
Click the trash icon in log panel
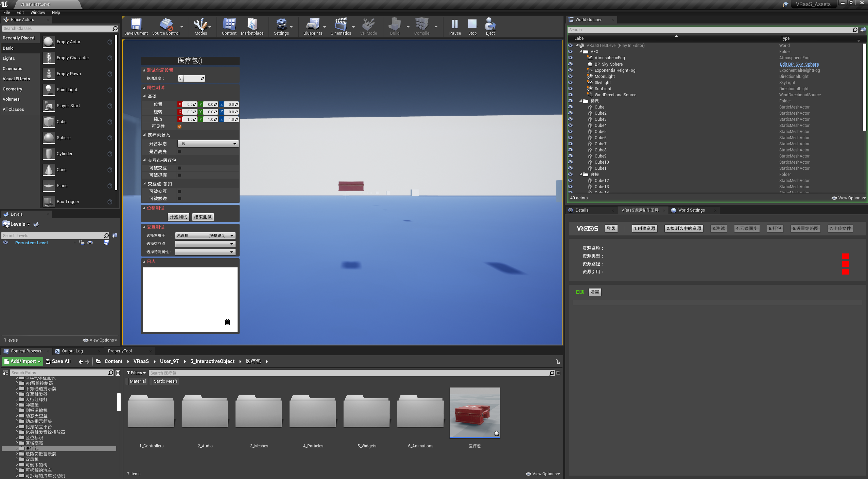click(227, 322)
